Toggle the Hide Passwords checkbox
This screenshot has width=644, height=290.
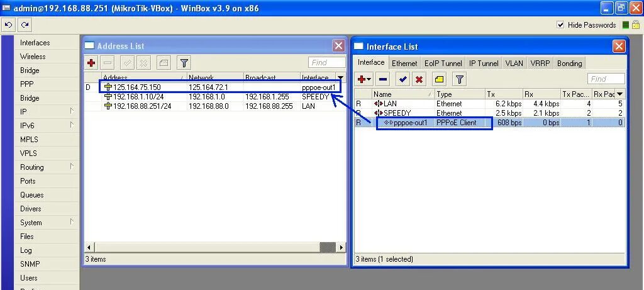[560, 25]
